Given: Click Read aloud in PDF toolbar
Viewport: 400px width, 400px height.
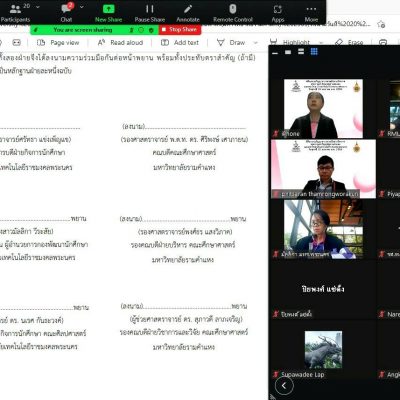Looking at the screenshot, I should 120,43.
